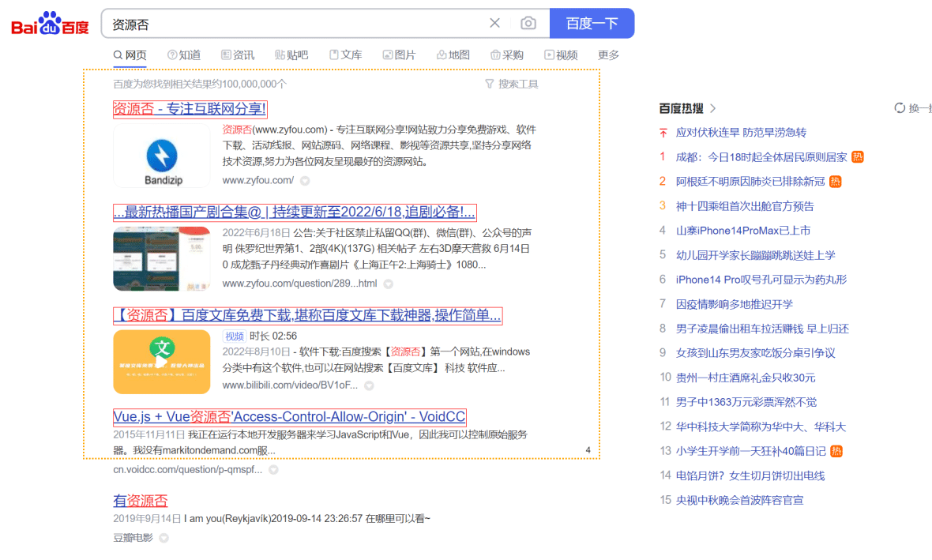Expand arrow beside cn.voidcc.com URL
Screen dimensions: 932x560
[x=273, y=470]
